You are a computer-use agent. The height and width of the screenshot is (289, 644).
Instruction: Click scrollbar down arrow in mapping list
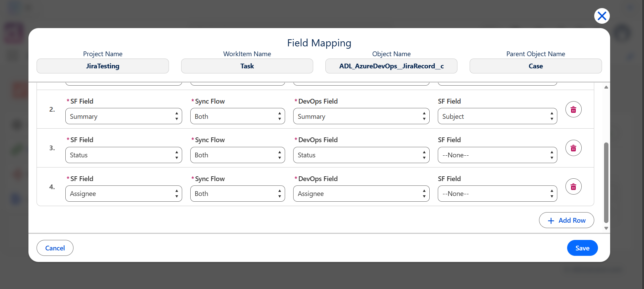(x=606, y=228)
